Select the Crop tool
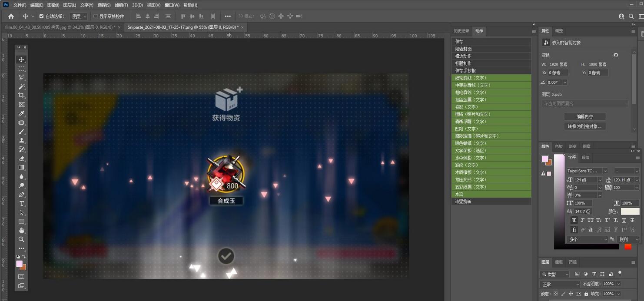Viewport: 644px width, 301px height. (21, 96)
